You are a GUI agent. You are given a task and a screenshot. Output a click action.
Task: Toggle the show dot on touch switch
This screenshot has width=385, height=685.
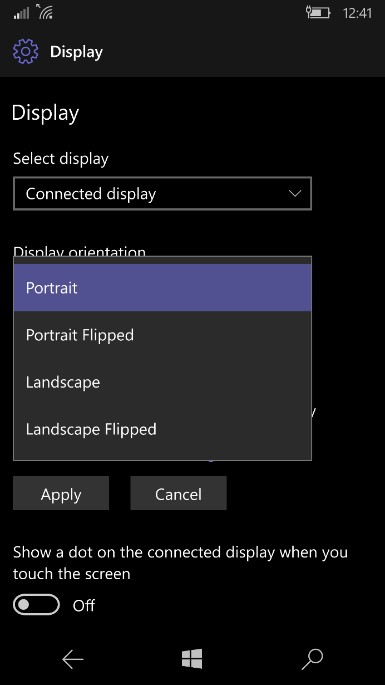point(36,605)
